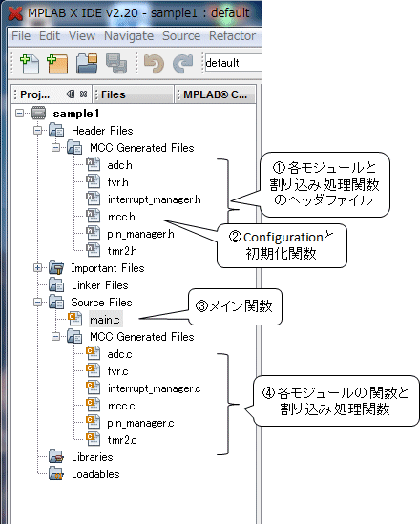
Task: Switch to the Files tab
Action: (x=113, y=94)
